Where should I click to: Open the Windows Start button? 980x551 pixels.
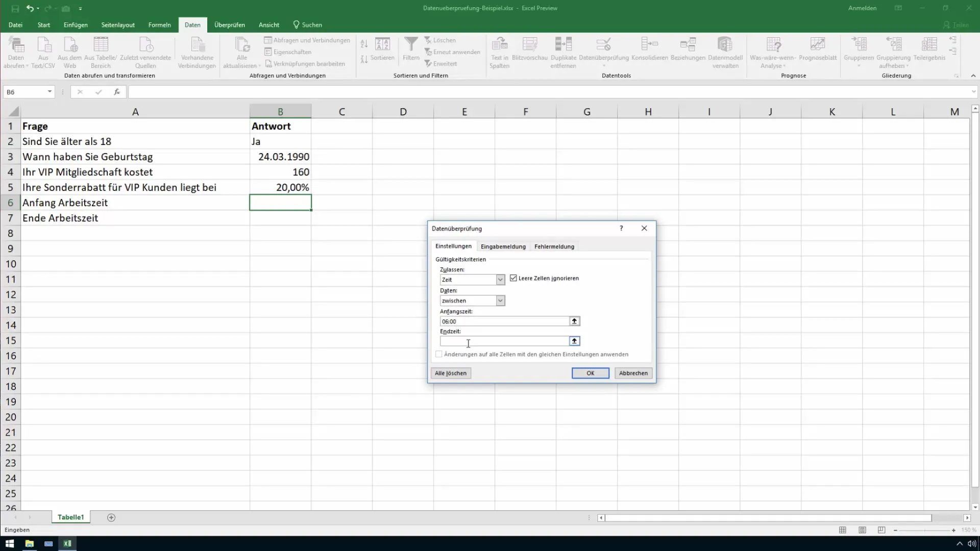point(10,543)
